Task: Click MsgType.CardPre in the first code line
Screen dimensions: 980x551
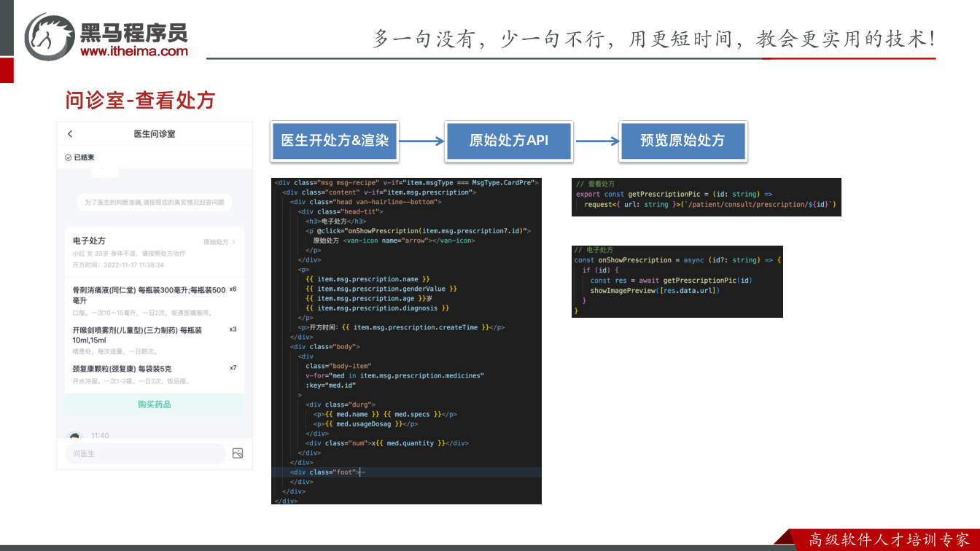Action: (503, 182)
